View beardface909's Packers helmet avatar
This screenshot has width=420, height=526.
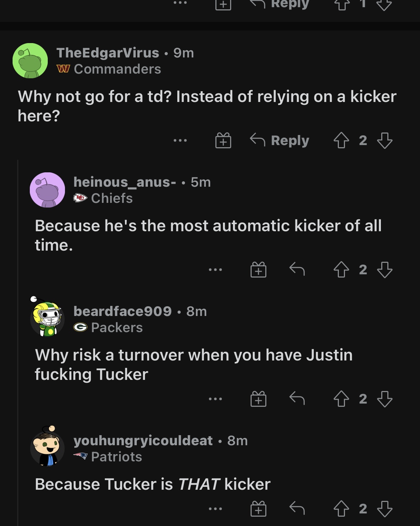click(47, 316)
